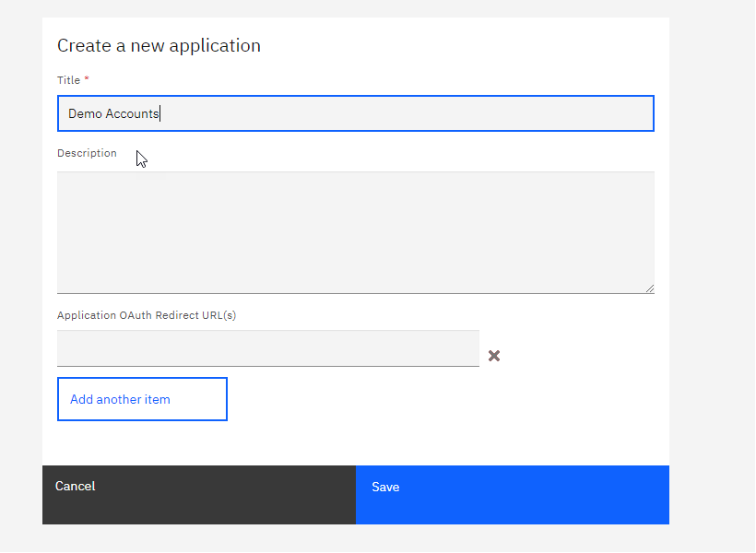Click empty right end of Title field
Viewport: 756px width, 553px height.
click(553, 113)
